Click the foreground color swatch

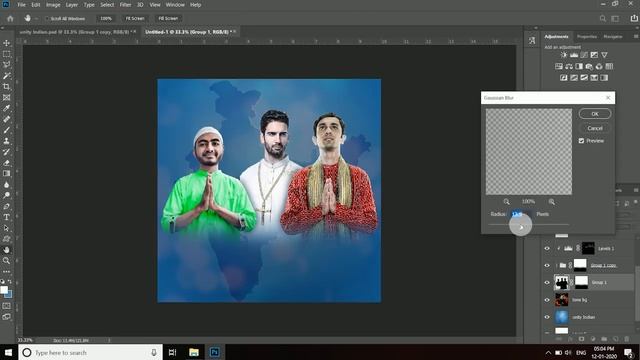(x=4, y=290)
